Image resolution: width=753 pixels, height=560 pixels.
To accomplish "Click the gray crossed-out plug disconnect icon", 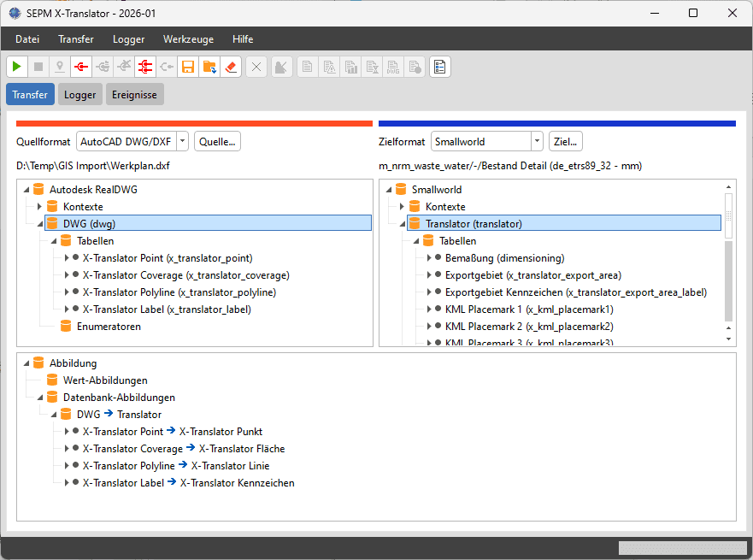I will pyautogui.click(x=124, y=67).
